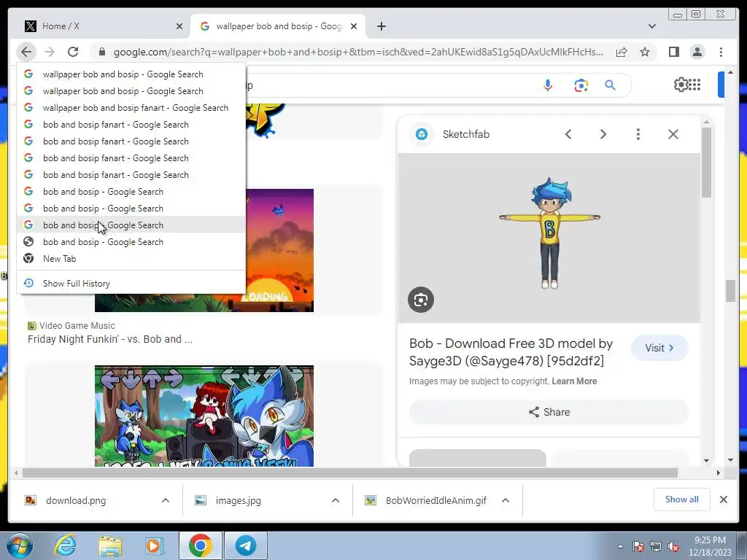Click the Google search magnifier button
The image size is (747, 560).
click(x=611, y=86)
